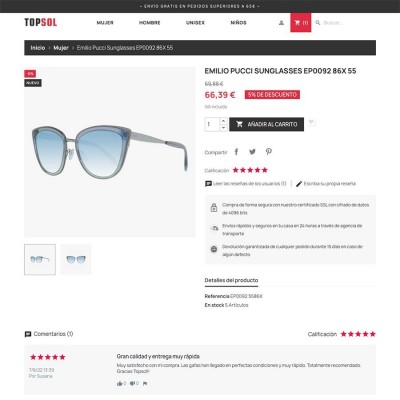Open the user account icon

[x=281, y=23]
